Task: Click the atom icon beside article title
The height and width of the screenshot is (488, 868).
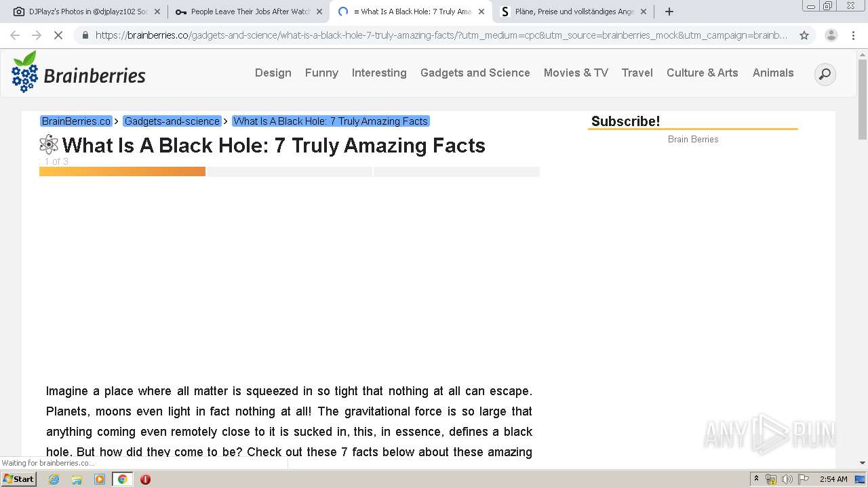Action: click(x=49, y=144)
